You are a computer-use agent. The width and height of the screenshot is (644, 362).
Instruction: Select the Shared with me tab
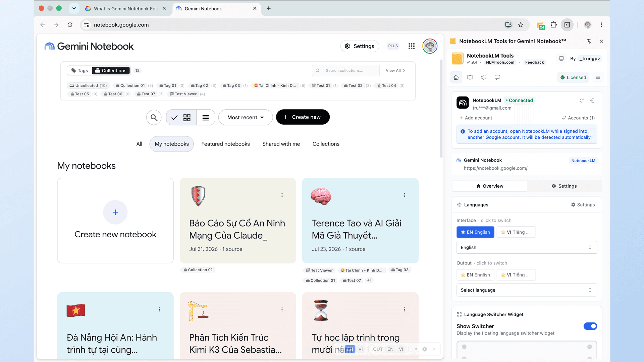[281, 144]
